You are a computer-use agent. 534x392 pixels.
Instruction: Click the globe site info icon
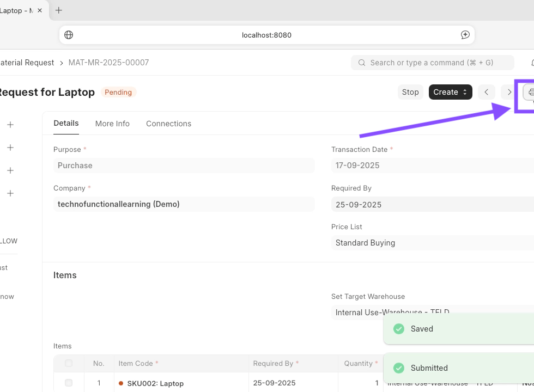[69, 35]
